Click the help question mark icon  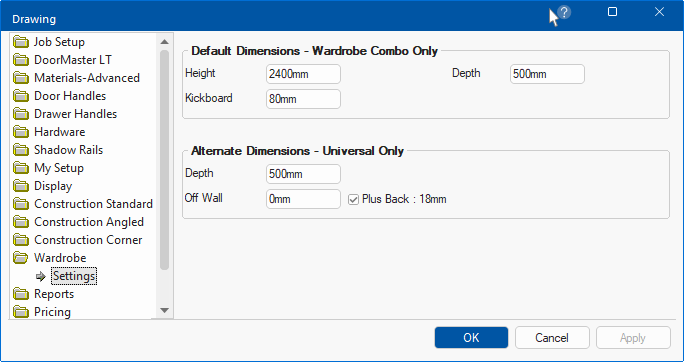coord(564,12)
